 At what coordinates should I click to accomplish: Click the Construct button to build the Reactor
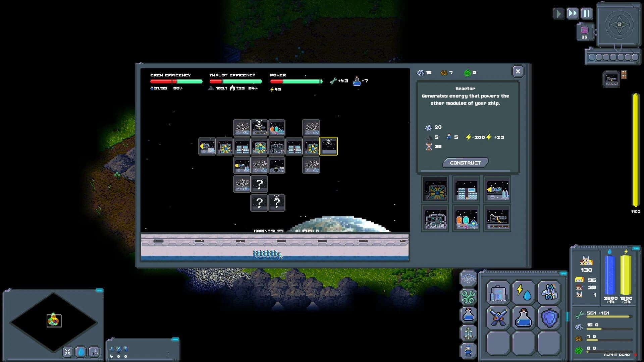[x=466, y=162]
